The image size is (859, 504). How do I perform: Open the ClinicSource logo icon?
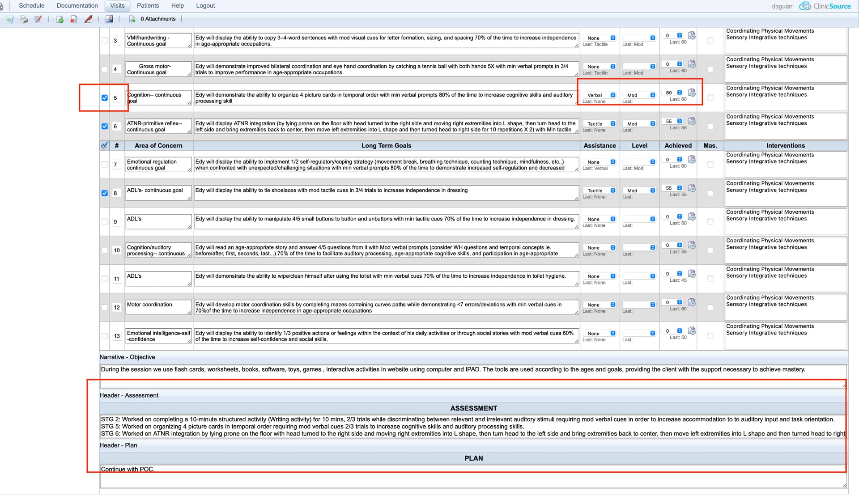[805, 6]
